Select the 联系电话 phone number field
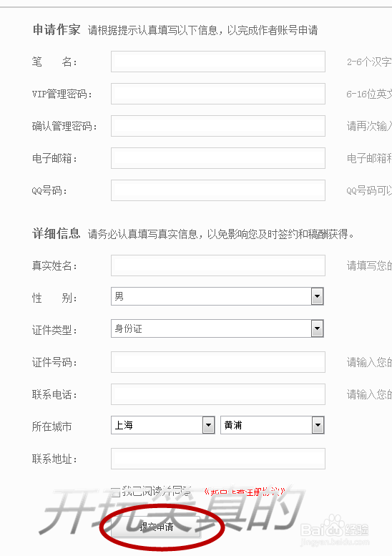The width and height of the screenshot is (392, 556). [x=218, y=394]
